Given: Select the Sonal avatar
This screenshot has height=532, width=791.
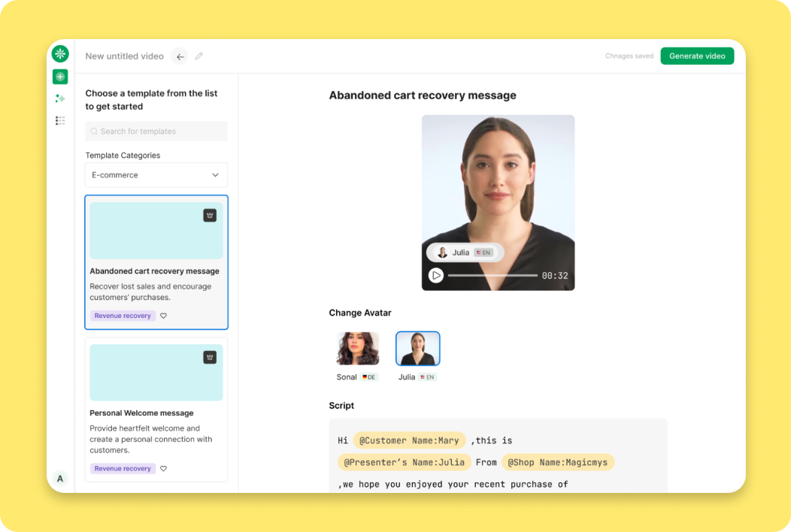Looking at the screenshot, I should [x=357, y=349].
